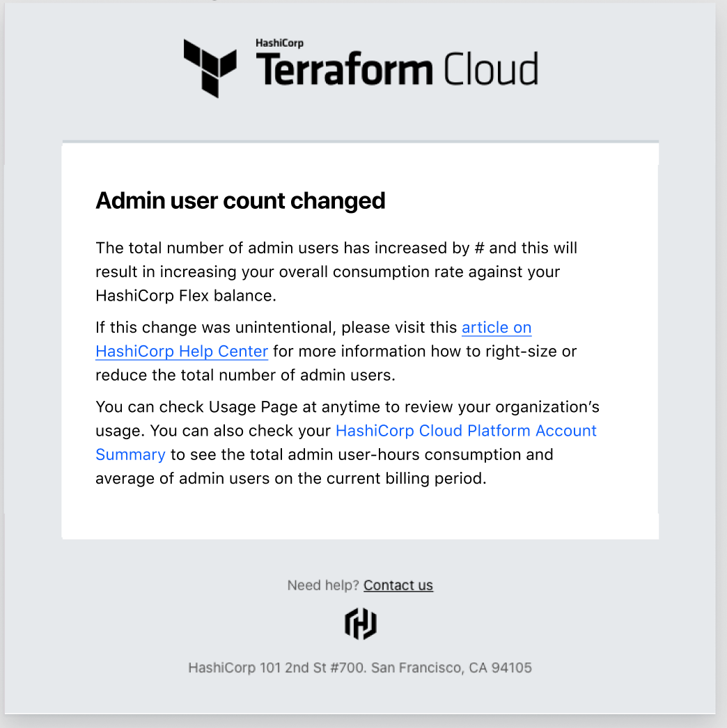Click the 'HashiCorp 101 2nd St #700' address
Screen dimensions: 727x728
click(x=276, y=668)
